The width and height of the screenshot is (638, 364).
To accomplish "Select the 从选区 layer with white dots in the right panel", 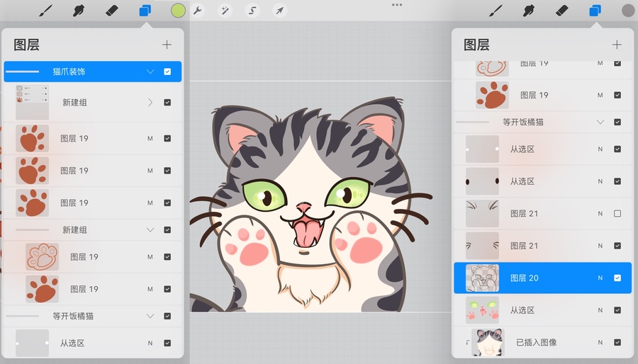I will click(x=542, y=149).
